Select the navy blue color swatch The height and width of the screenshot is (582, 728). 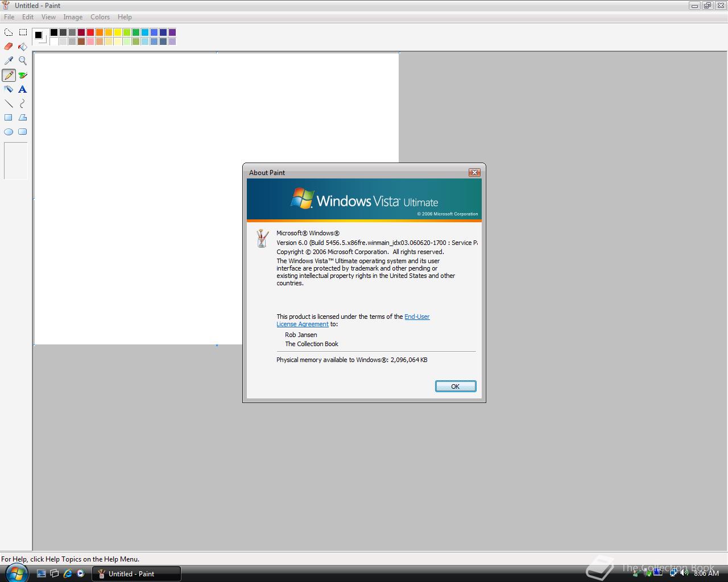click(163, 32)
